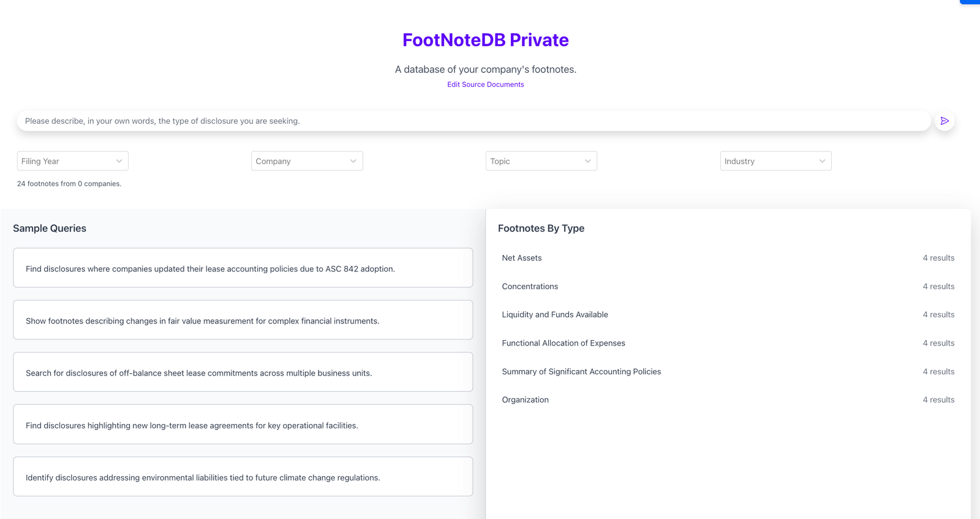Click the fair value measurement sample query

click(x=243, y=320)
